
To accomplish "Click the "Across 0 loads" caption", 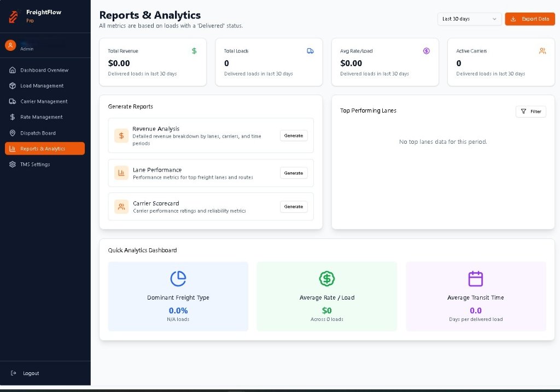I will [x=327, y=319].
